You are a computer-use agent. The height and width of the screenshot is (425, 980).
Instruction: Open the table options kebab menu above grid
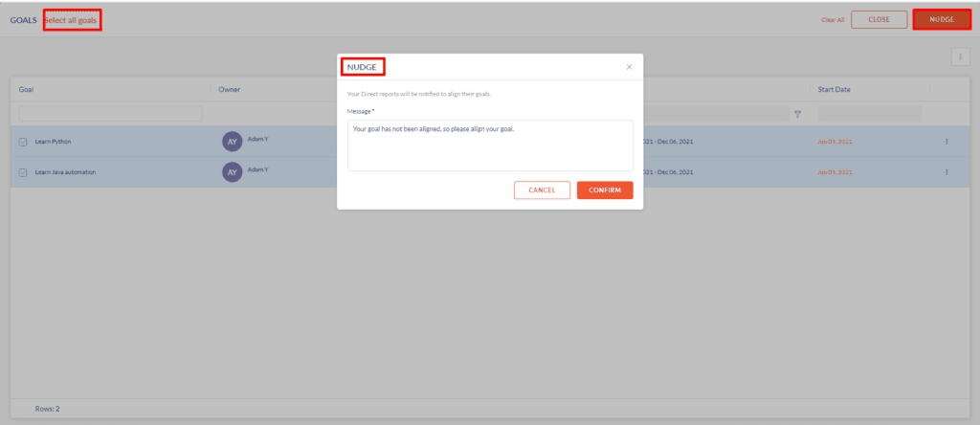point(960,56)
